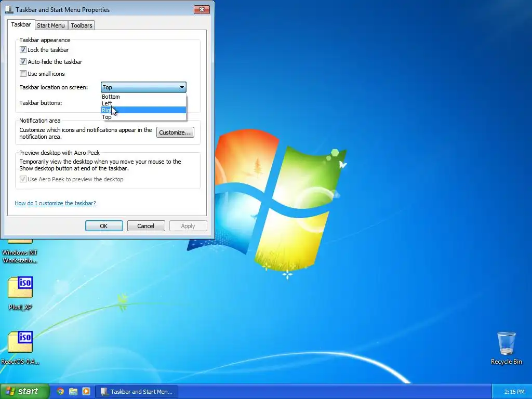Click the Taskbar and Start Menu taskbar button
Image resolution: width=532 pixels, height=399 pixels.
137,392
